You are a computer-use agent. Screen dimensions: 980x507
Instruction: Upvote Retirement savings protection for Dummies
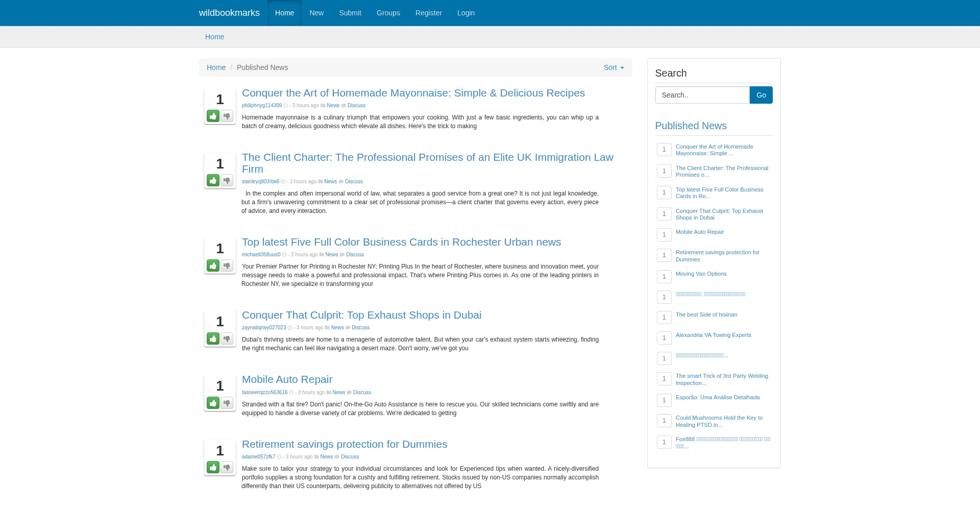point(213,468)
